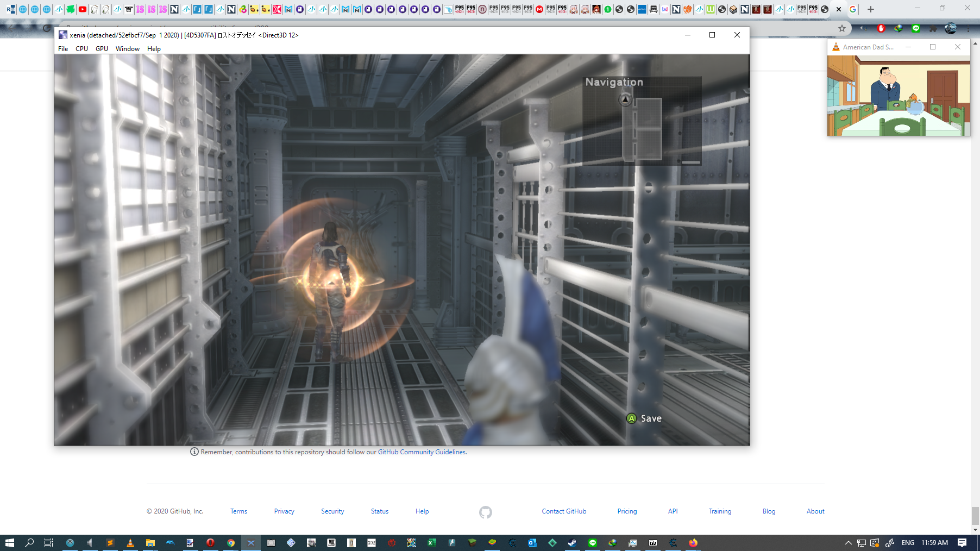Image resolution: width=980 pixels, height=551 pixels.
Task: Open xenia's File menu
Action: [x=63, y=49]
